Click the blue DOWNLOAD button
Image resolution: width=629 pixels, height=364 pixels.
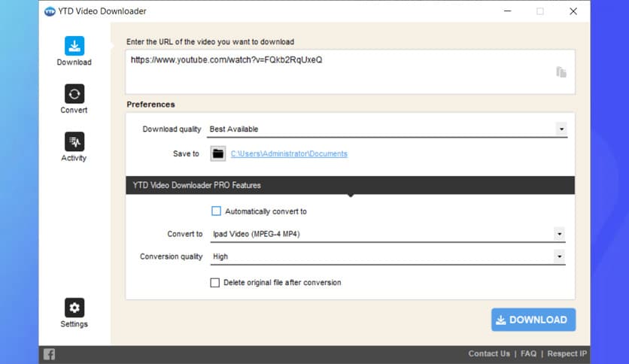[533, 320]
